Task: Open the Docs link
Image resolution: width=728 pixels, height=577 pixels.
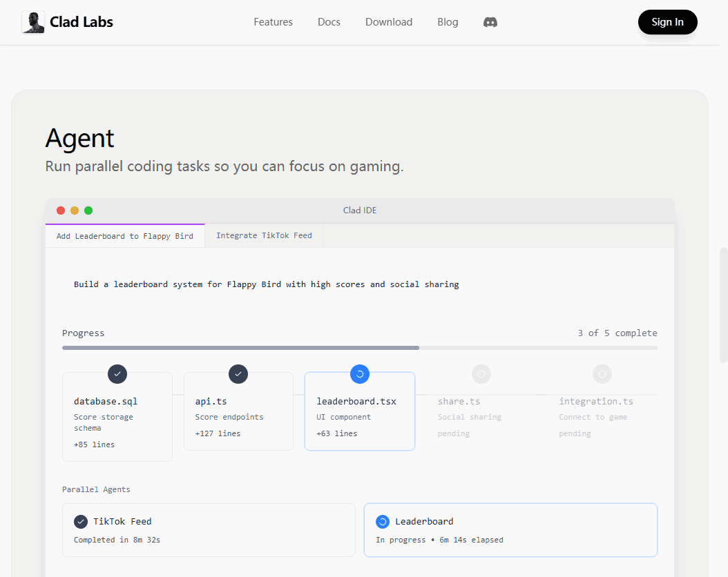Action: click(x=329, y=22)
